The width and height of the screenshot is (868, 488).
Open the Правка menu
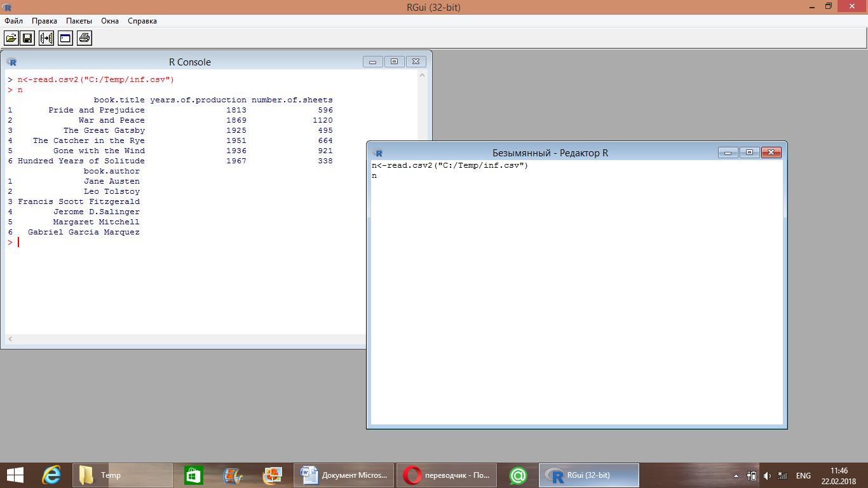(44, 21)
